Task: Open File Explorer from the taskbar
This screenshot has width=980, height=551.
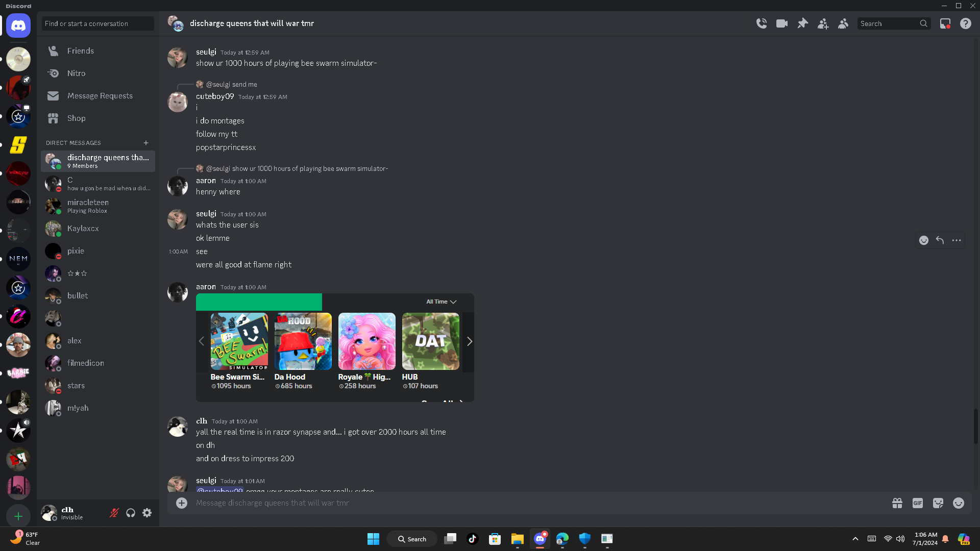Action: [x=518, y=539]
